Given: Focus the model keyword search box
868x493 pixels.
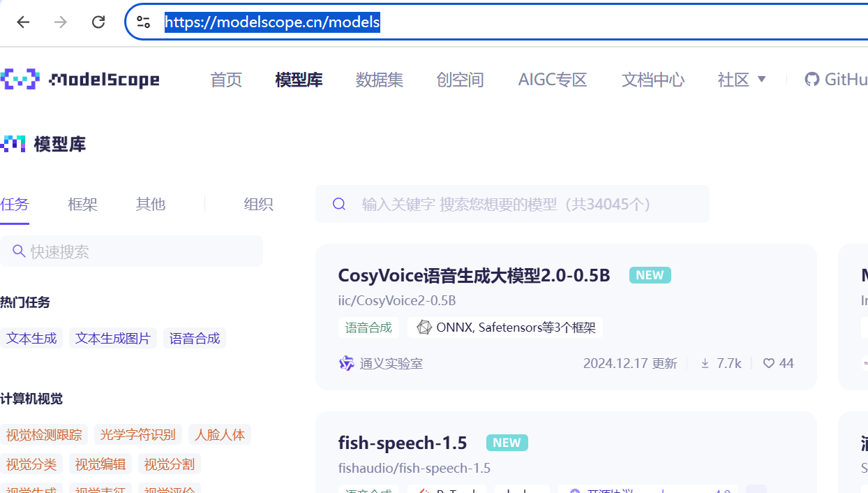Looking at the screenshot, I should [x=512, y=204].
